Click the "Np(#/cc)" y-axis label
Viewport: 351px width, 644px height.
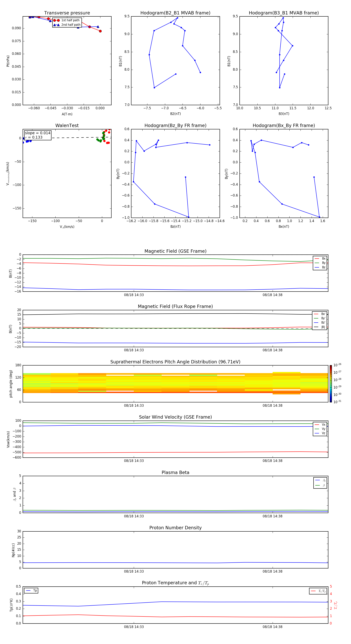(x=13, y=550)
